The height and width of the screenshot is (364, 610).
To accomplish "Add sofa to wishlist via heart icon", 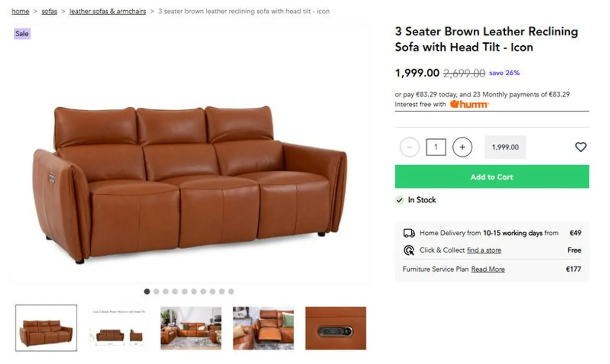I will point(581,147).
